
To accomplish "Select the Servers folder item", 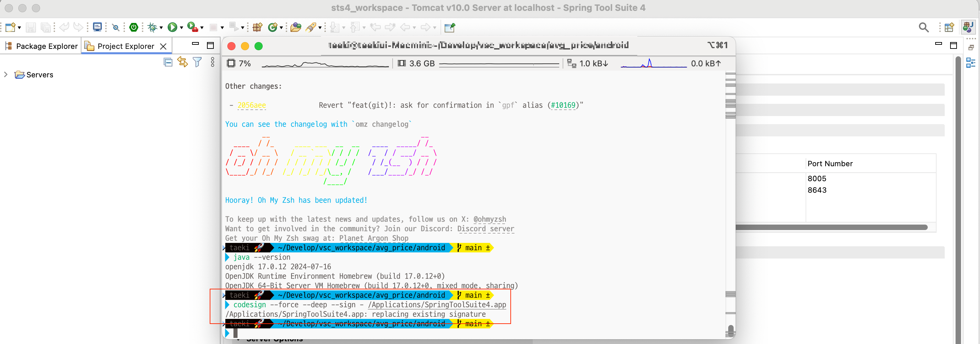I will (34, 75).
